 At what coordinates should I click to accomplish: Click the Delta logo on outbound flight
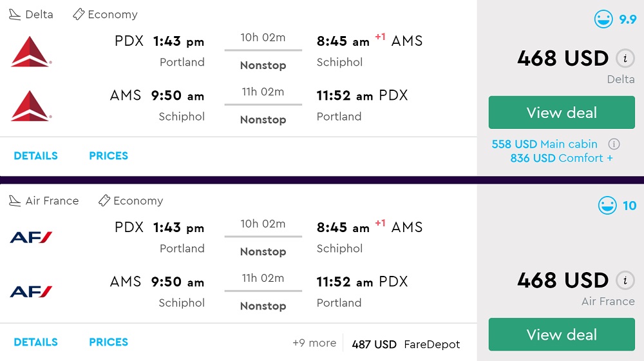[31, 52]
